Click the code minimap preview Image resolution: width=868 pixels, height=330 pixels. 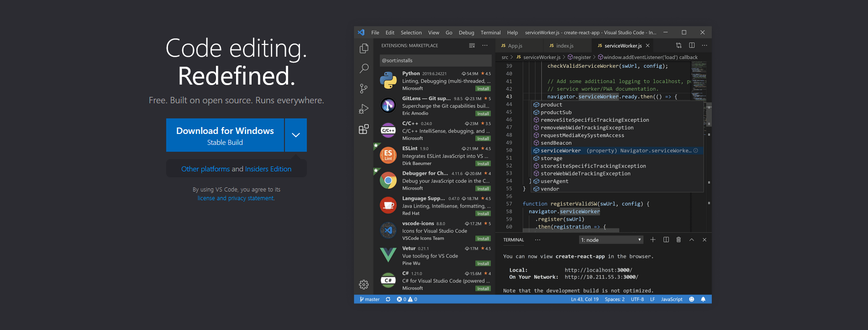tap(699, 81)
